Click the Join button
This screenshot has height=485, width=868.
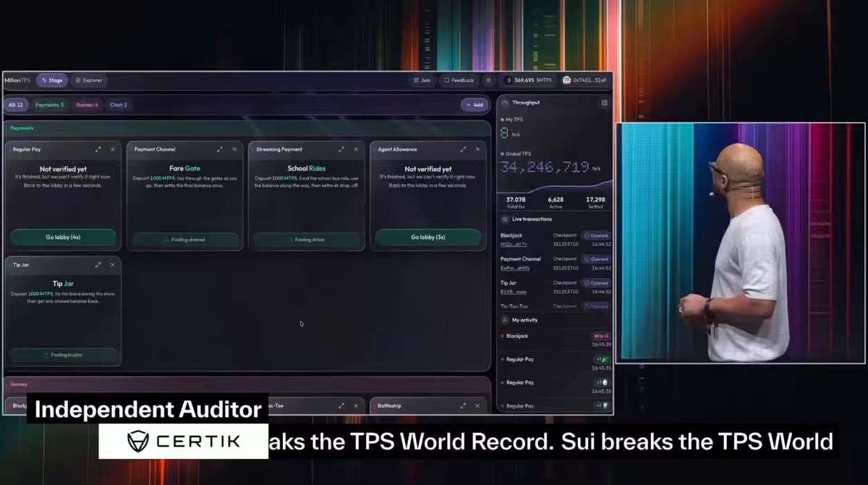tap(422, 80)
